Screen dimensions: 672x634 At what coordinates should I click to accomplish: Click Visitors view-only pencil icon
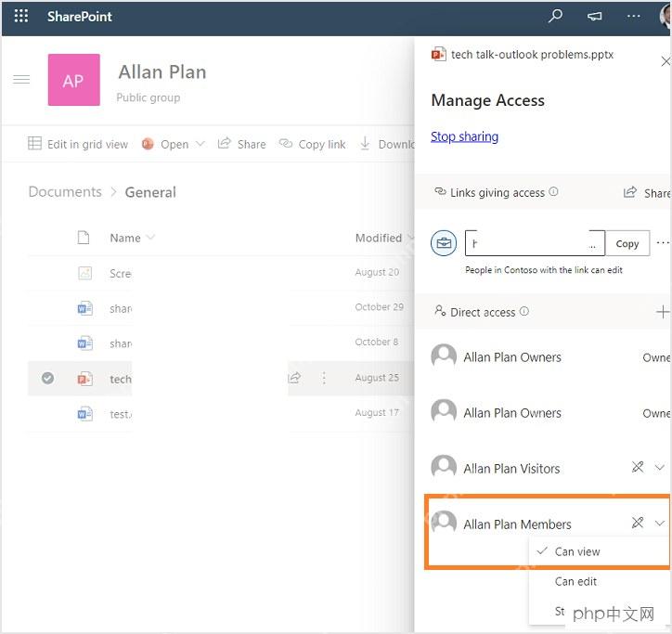(x=638, y=467)
